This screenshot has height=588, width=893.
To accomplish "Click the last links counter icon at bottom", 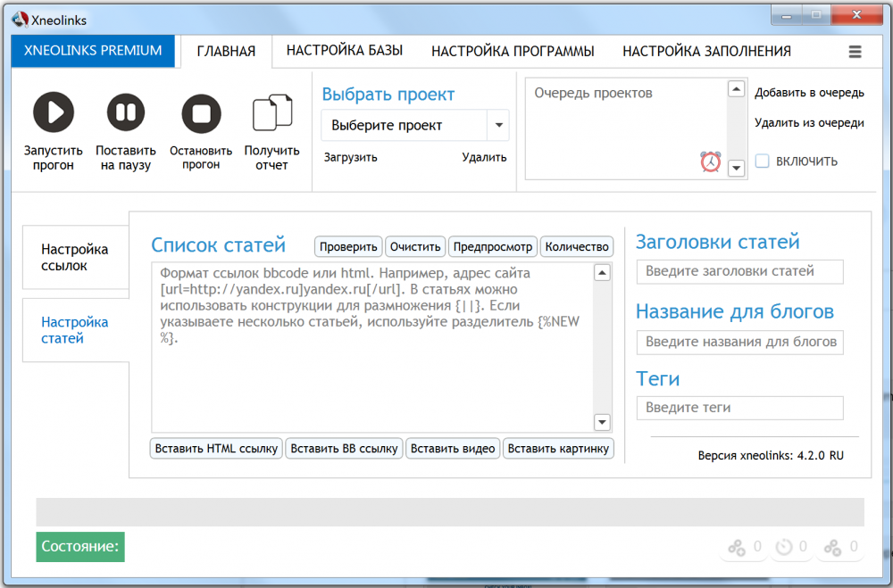I will [x=832, y=548].
